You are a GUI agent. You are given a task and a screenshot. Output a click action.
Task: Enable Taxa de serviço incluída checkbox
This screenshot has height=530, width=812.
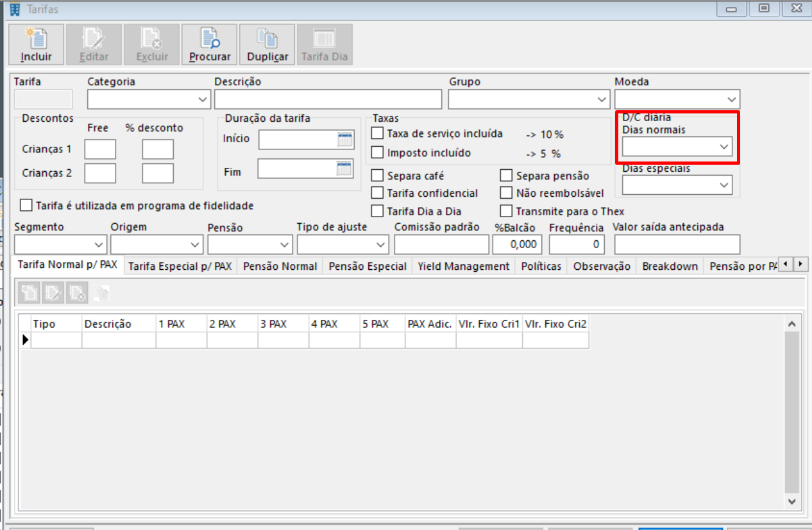click(x=377, y=134)
